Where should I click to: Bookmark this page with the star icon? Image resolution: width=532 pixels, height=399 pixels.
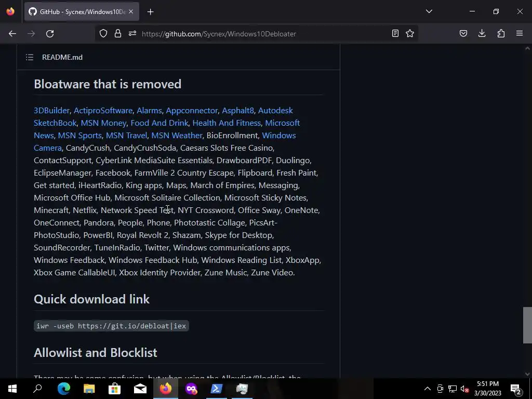point(410,34)
